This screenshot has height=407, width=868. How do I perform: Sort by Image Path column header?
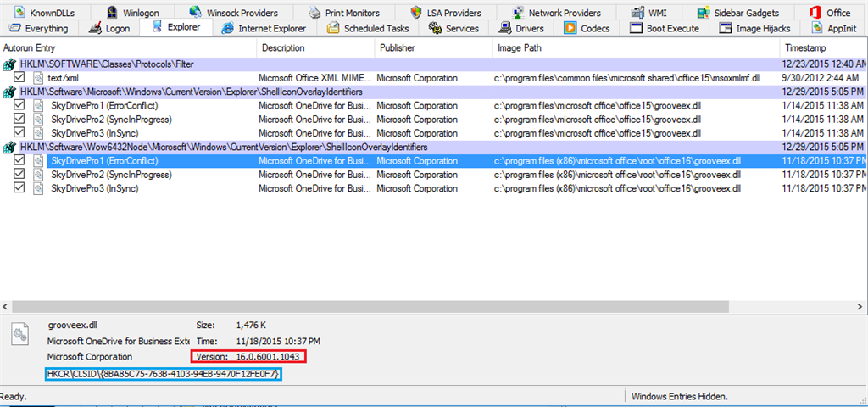[636, 48]
